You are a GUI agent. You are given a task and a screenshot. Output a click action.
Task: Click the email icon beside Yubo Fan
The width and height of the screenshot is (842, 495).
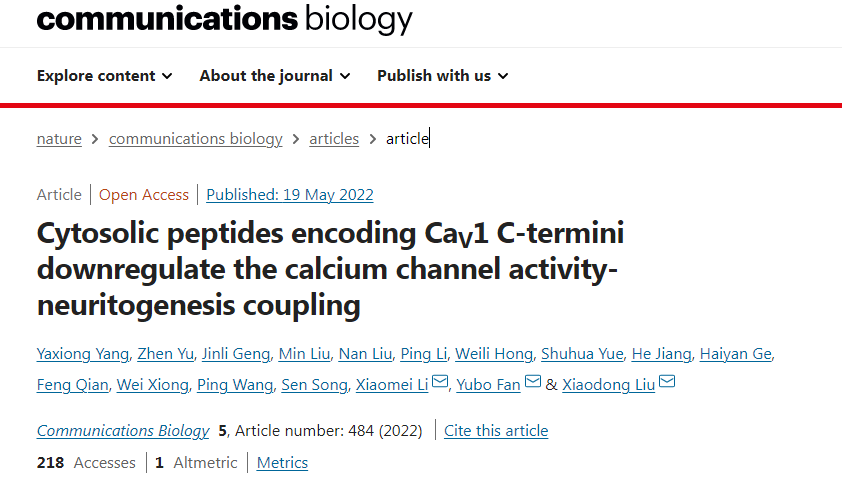point(533,382)
